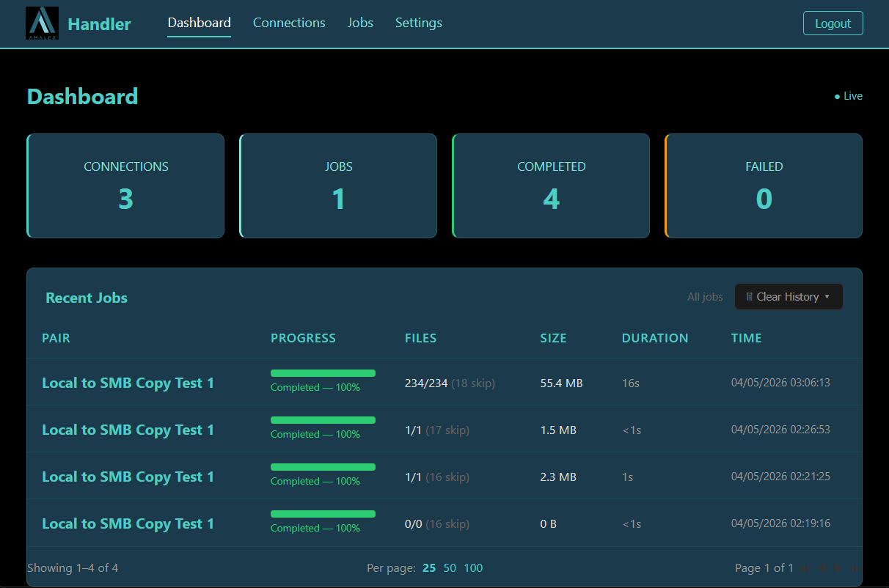889x588 pixels.
Task: Open the Settings tab
Action: [418, 23]
